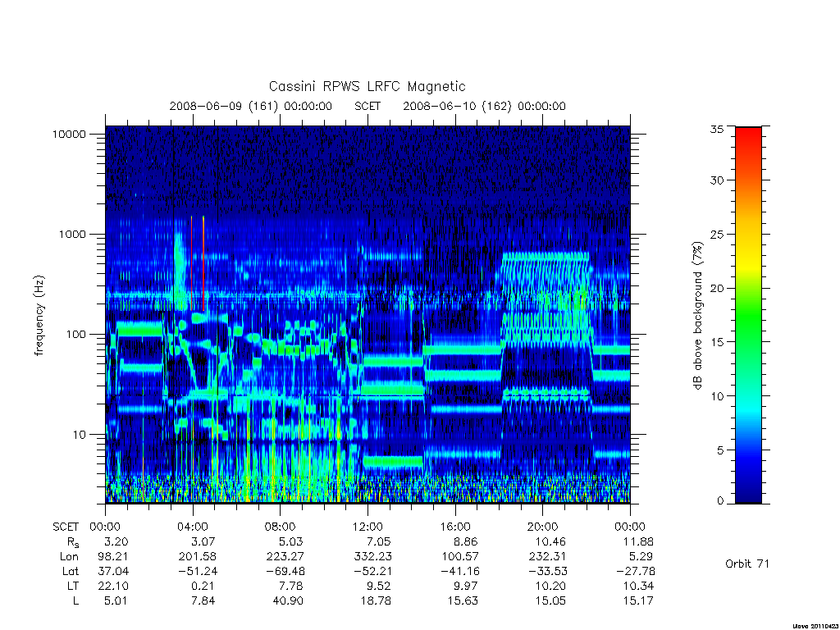Click the 'Lat' row label
Viewport: 840px width, 630px height.
coord(70,572)
